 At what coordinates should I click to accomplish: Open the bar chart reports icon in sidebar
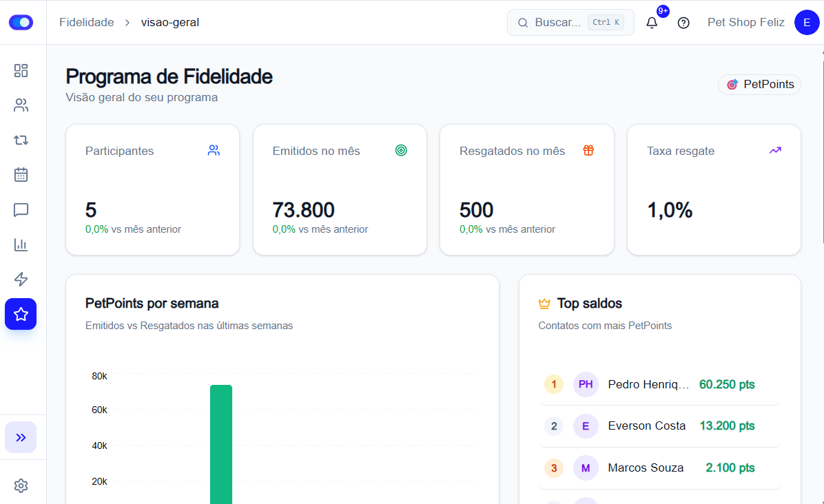[21, 244]
